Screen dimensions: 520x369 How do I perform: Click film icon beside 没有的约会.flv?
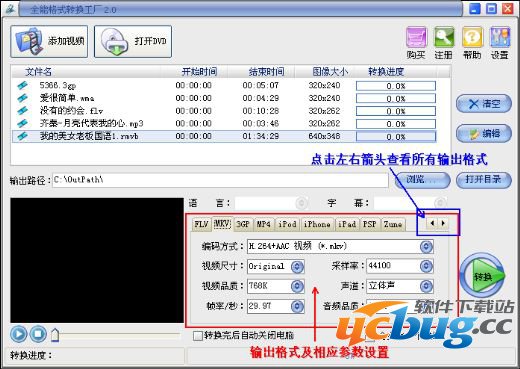click(22, 111)
